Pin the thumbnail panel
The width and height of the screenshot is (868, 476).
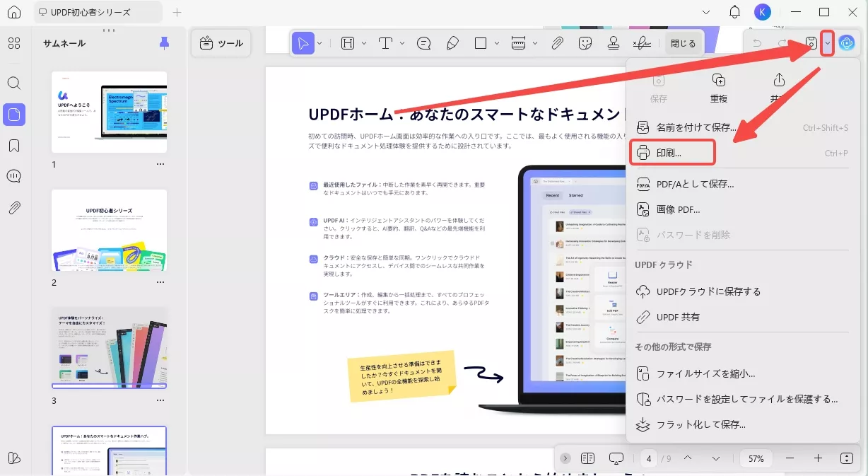click(165, 43)
